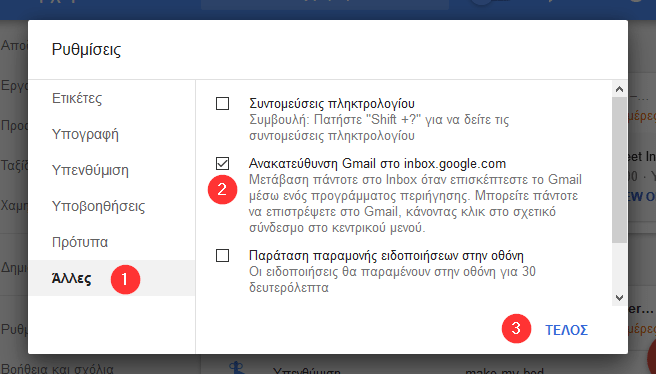Screen dimensions: 656x374
Task: Select the Άλλες settings tab
Action: [112, 278]
